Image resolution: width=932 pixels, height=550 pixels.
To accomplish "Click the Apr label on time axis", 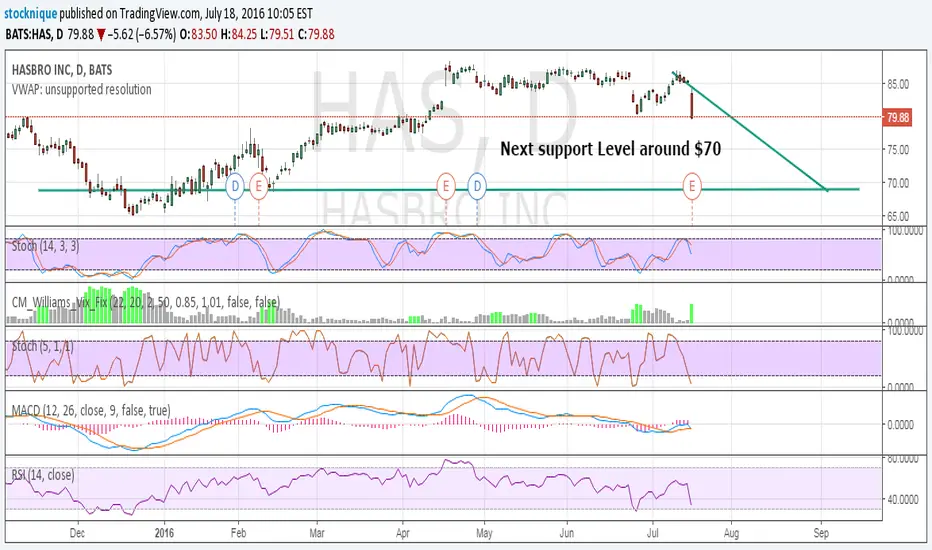I will click(402, 533).
